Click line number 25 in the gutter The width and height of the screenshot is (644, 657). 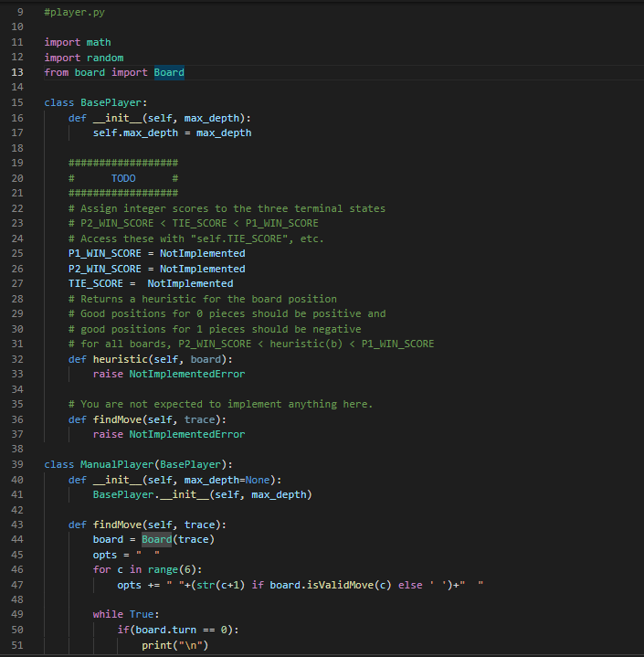tap(17, 253)
